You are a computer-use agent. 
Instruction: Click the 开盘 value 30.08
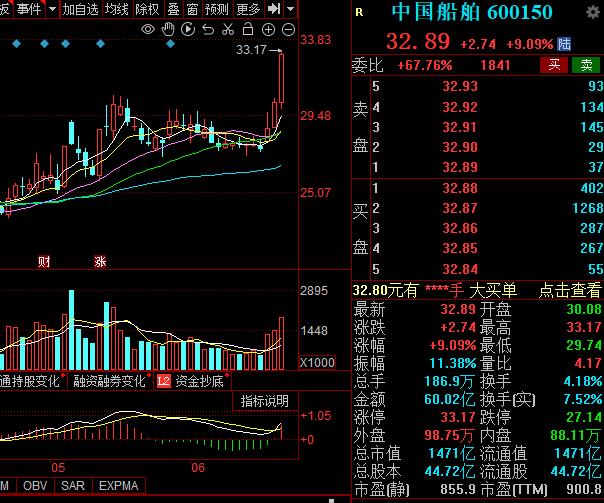[x=584, y=309]
